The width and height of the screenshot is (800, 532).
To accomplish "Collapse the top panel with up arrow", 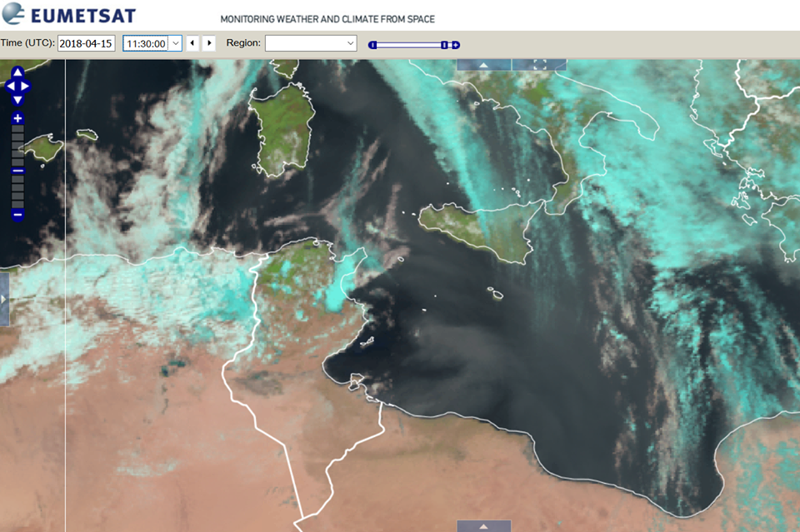I will [x=484, y=64].
